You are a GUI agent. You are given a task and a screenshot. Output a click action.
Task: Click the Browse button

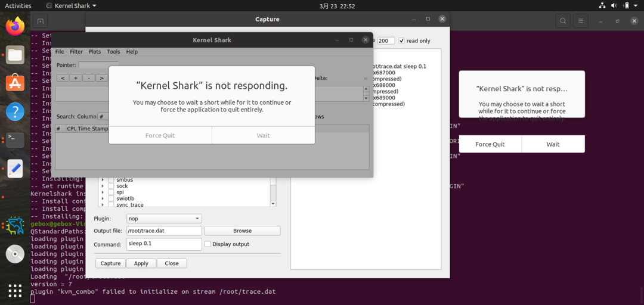242,231
